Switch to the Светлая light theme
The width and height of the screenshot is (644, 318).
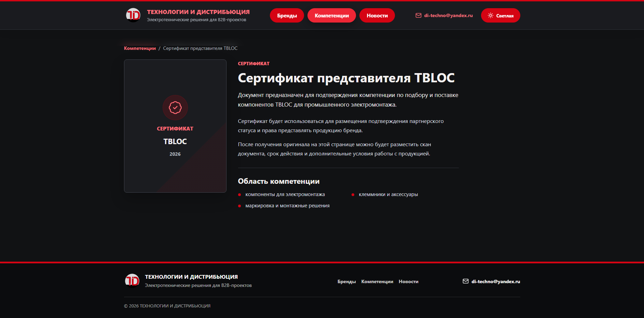pos(501,15)
